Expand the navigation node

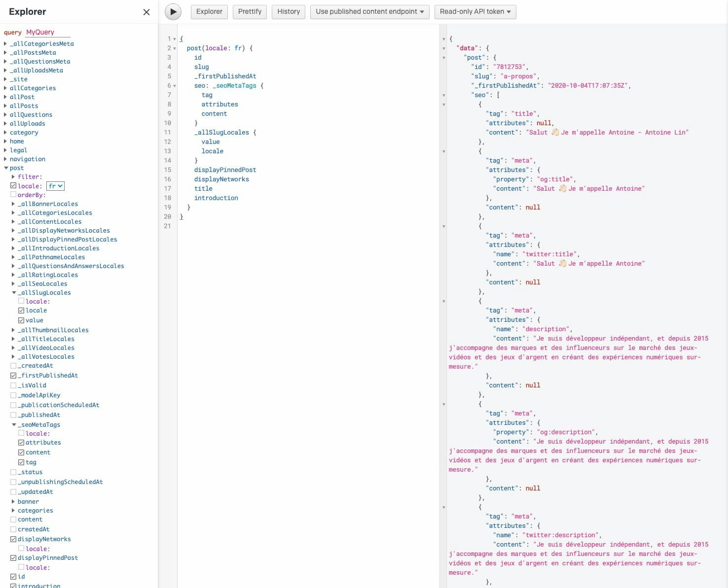pyautogui.click(x=5, y=159)
